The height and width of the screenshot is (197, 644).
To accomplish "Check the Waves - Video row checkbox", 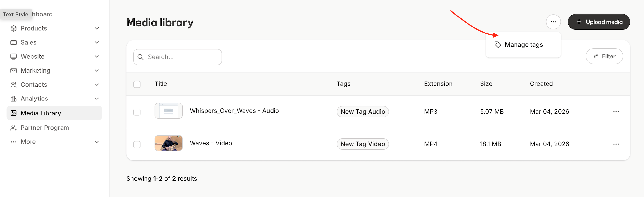I will click(137, 145).
